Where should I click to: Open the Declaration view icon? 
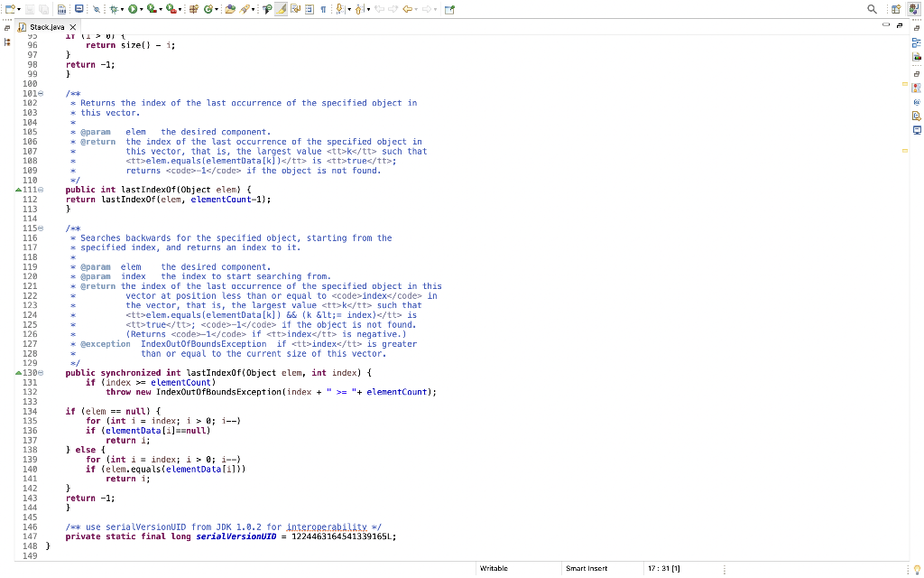(917, 116)
